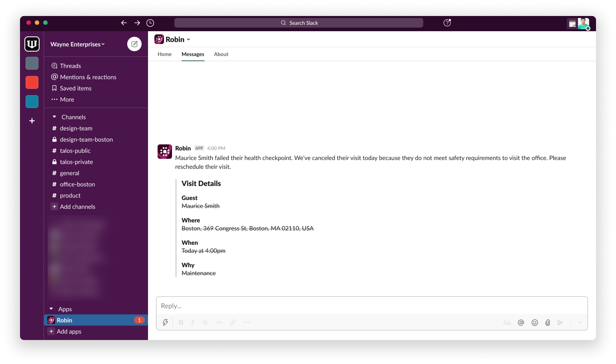Toggle italic formatting
The height and width of the screenshot is (364, 616).
[x=192, y=322]
